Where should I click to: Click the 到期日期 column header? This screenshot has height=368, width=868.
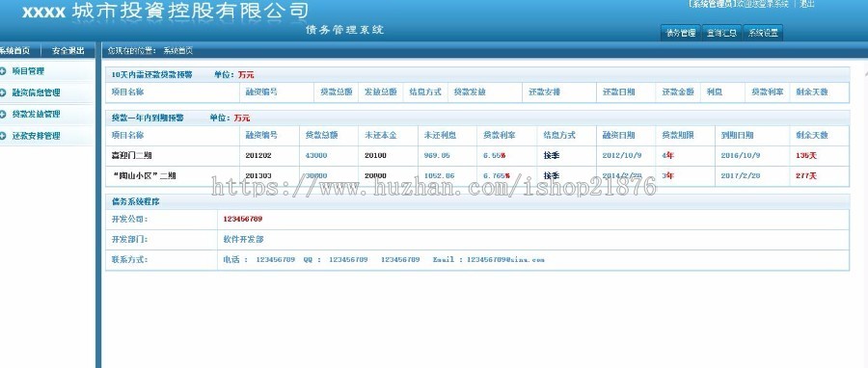tap(738, 135)
